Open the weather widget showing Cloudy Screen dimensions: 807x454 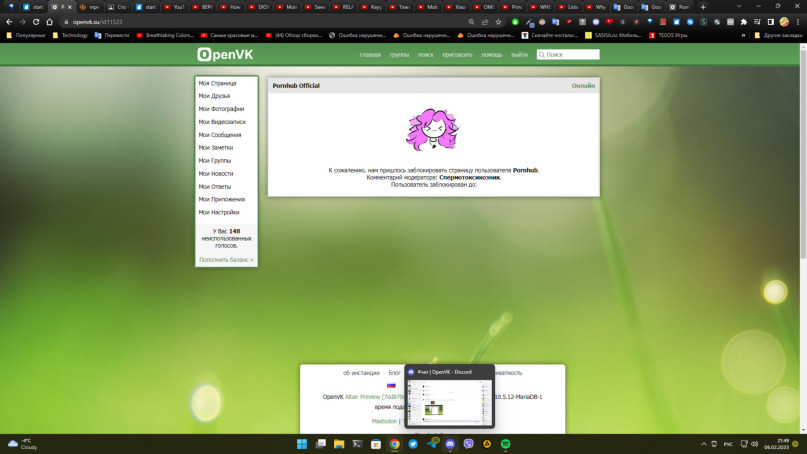pos(23,444)
